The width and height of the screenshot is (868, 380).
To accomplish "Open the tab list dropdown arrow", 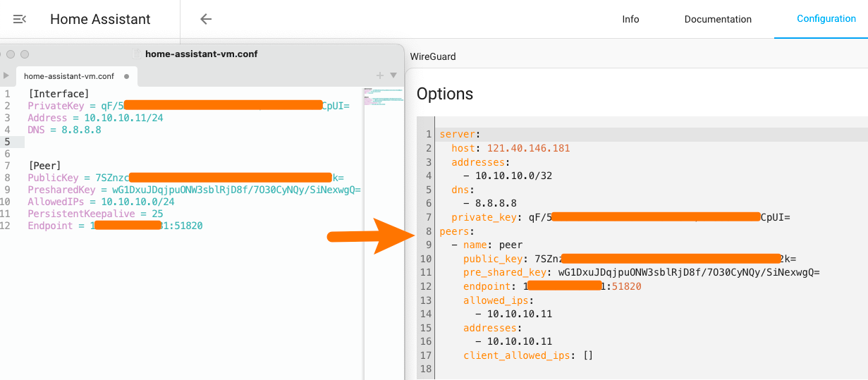I will [x=393, y=75].
